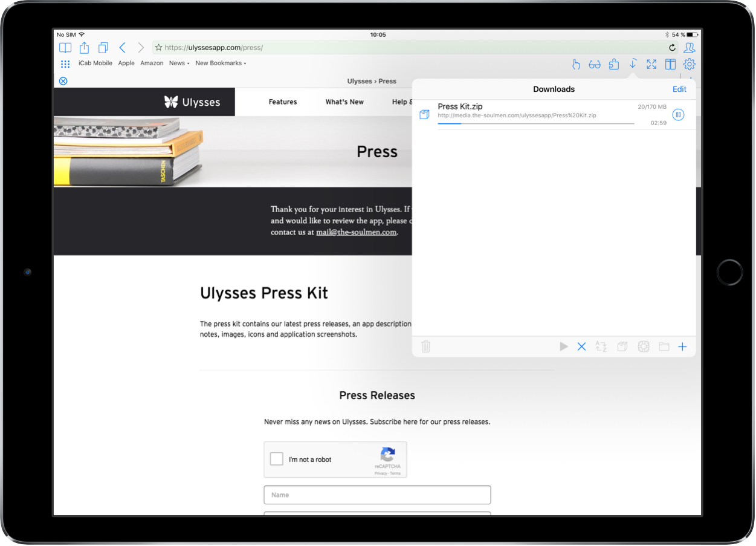Tap Edit in the Downloads panel
This screenshot has width=756, height=546.
[x=679, y=89]
